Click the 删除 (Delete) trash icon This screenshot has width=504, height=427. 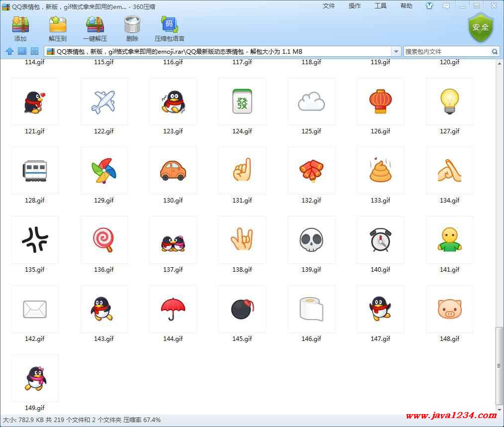[132, 28]
